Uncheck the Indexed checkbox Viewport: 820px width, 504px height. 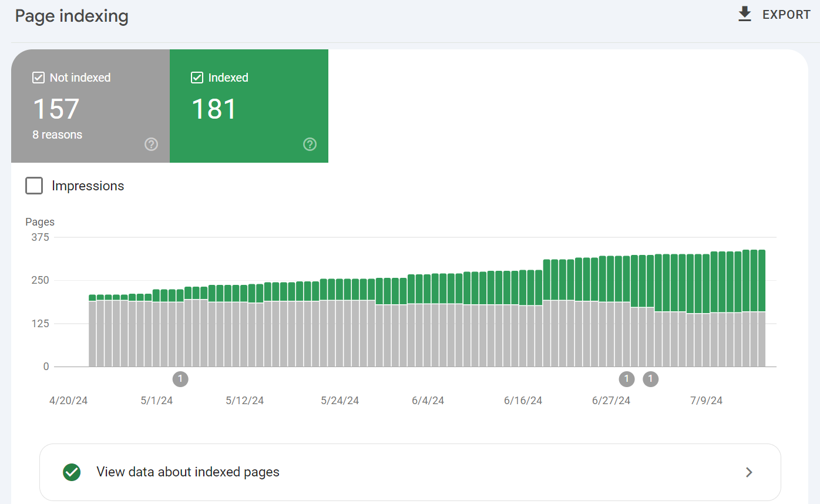(x=197, y=78)
